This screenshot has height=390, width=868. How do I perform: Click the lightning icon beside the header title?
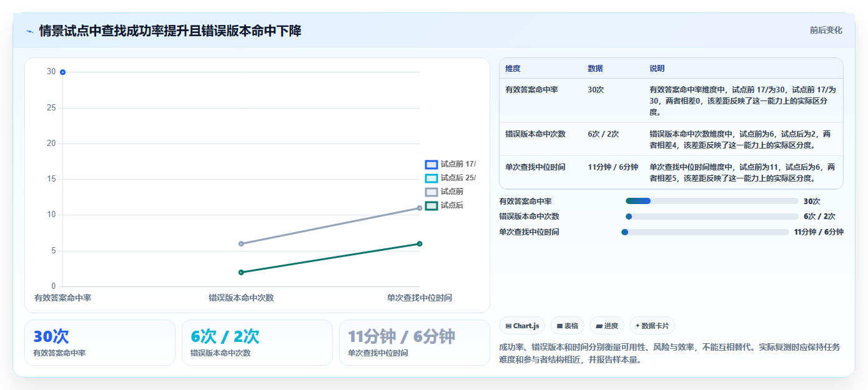pyautogui.click(x=30, y=31)
